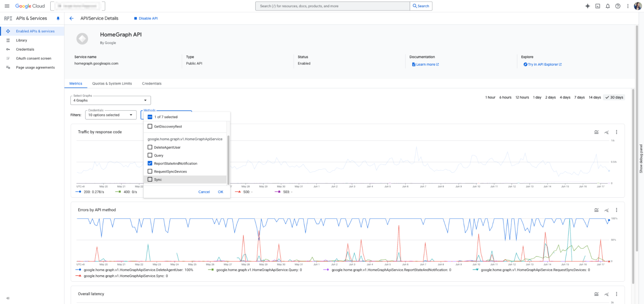Image resolution: width=644 pixels, height=304 pixels.
Task: Pin the APIs & Services product
Action: coord(58,18)
